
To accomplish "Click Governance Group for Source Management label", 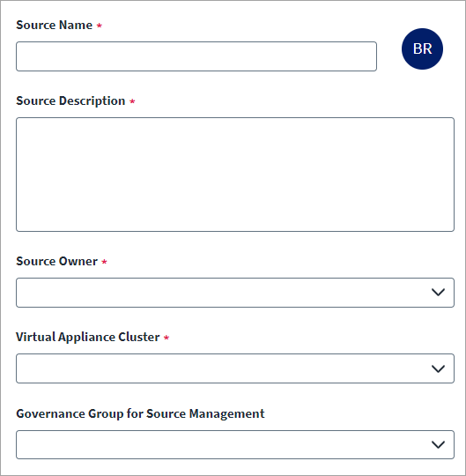I will click(x=140, y=413).
